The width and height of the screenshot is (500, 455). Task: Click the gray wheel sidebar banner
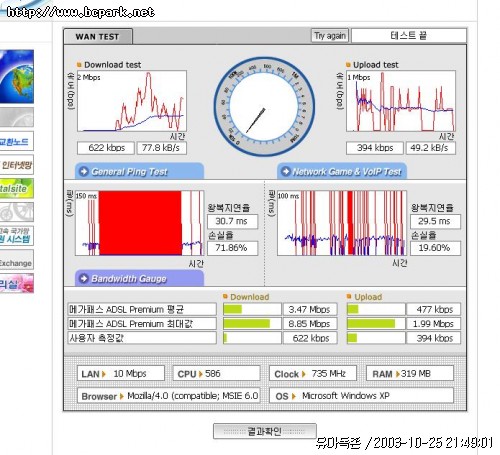click(17, 212)
